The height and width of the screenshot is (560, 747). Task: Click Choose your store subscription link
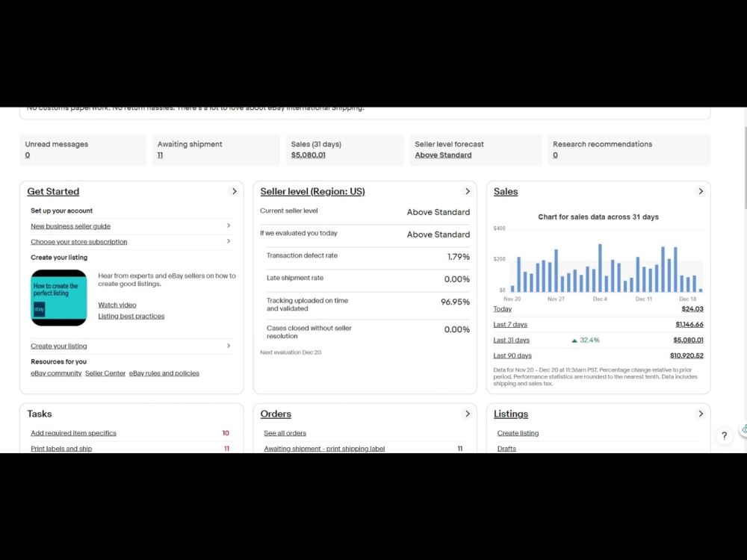(x=79, y=242)
